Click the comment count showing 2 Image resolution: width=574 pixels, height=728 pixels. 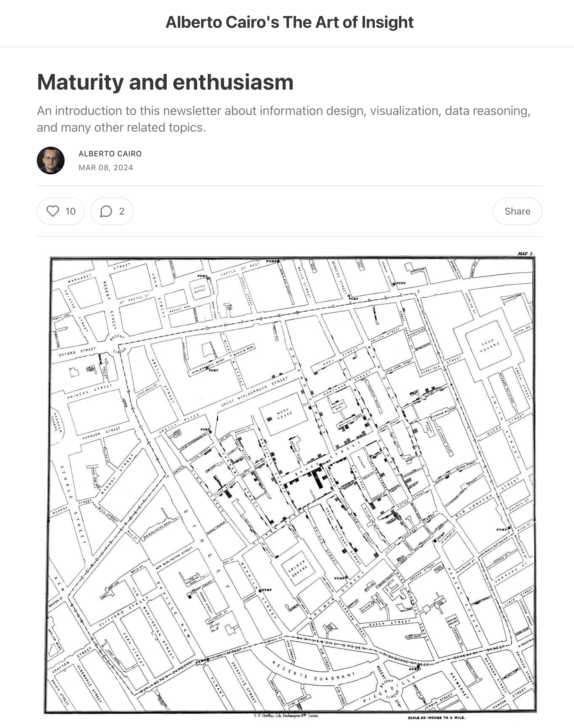(122, 211)
